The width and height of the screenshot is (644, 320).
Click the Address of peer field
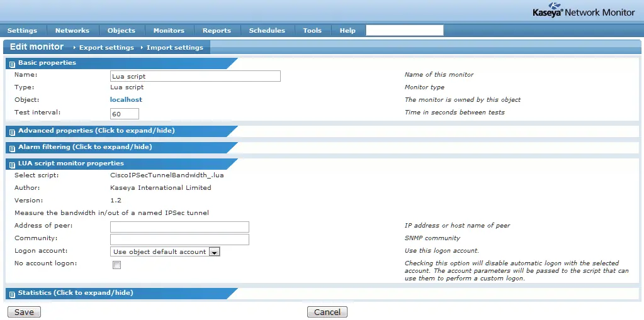click(179, 227)
